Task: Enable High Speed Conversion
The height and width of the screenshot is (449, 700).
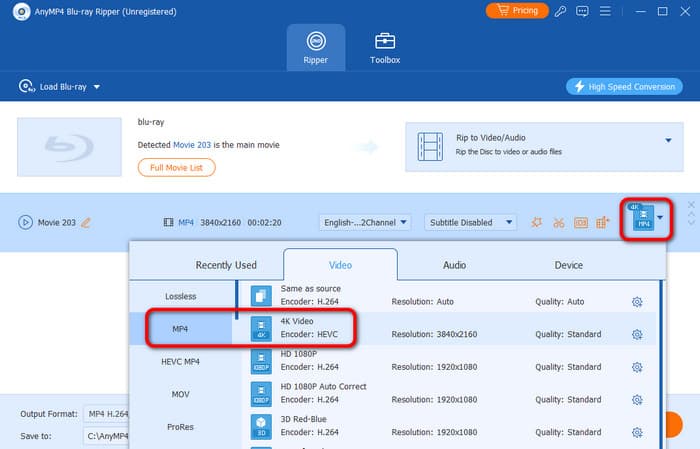Action: pos(624,87)
